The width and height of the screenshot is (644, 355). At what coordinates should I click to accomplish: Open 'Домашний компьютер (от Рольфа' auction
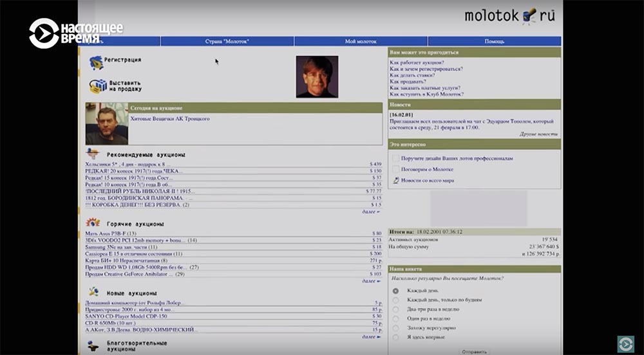tap(135, 302)
